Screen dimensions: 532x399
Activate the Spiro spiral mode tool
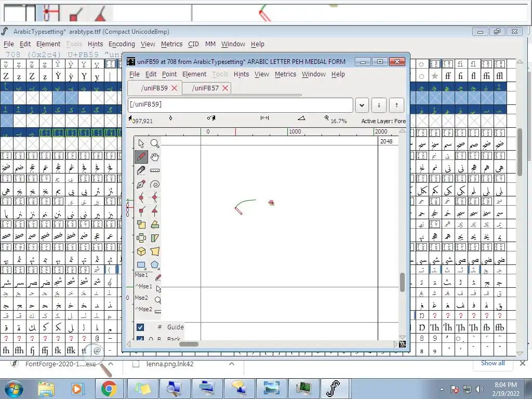click(x=155, y=184)
